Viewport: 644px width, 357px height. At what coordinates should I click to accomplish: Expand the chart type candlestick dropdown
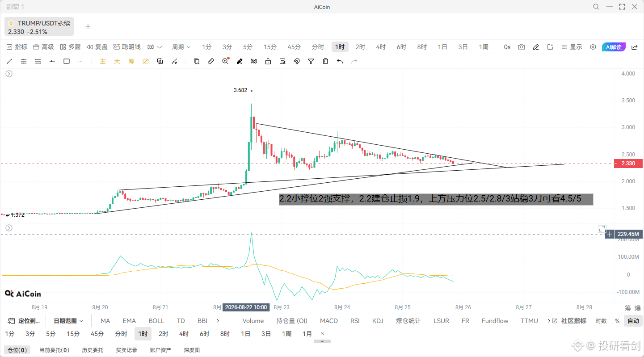155,47
